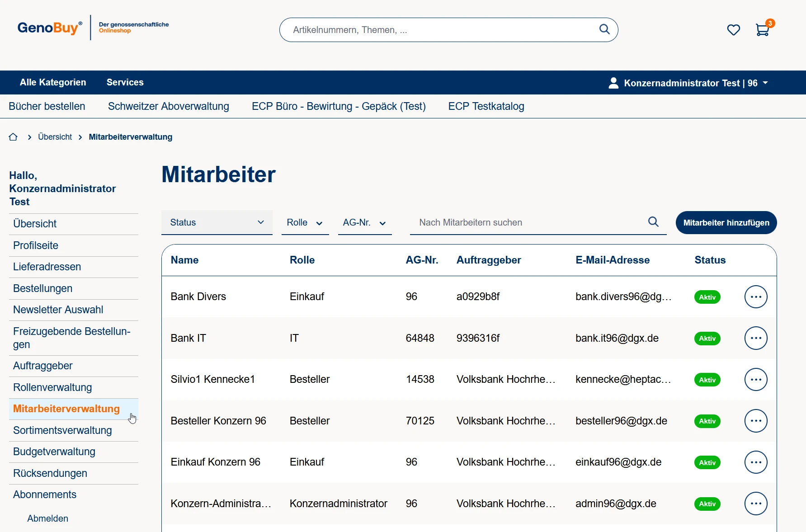Go to Rollenverwaltung in the sidebar
Screen dimensions: 806x532
point(52,387)
